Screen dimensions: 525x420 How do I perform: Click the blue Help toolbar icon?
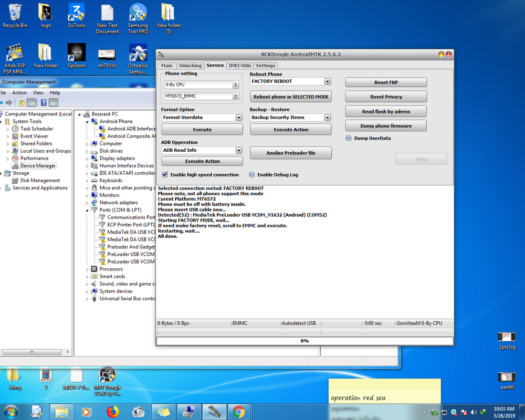click(44, 103)
